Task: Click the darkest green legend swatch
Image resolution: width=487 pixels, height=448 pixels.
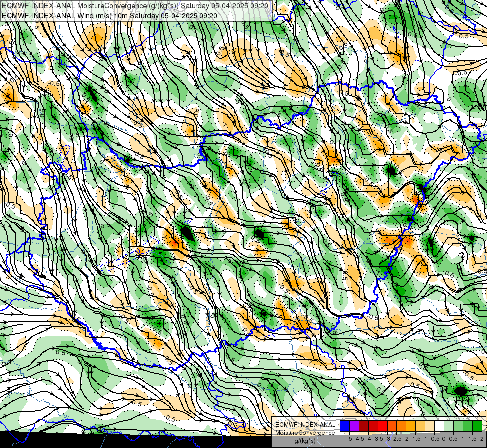Action: [477, 426]
